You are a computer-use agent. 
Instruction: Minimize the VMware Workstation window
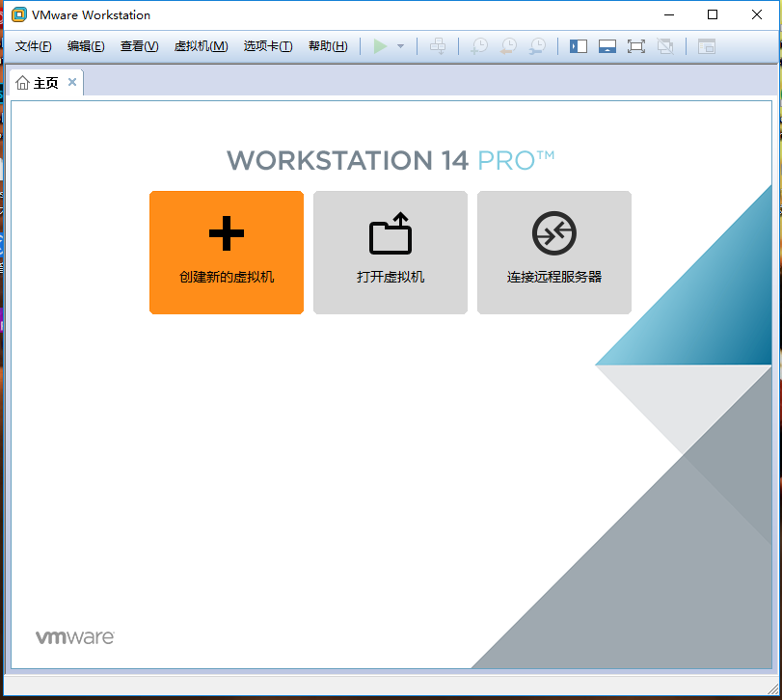tap(669, 15)
